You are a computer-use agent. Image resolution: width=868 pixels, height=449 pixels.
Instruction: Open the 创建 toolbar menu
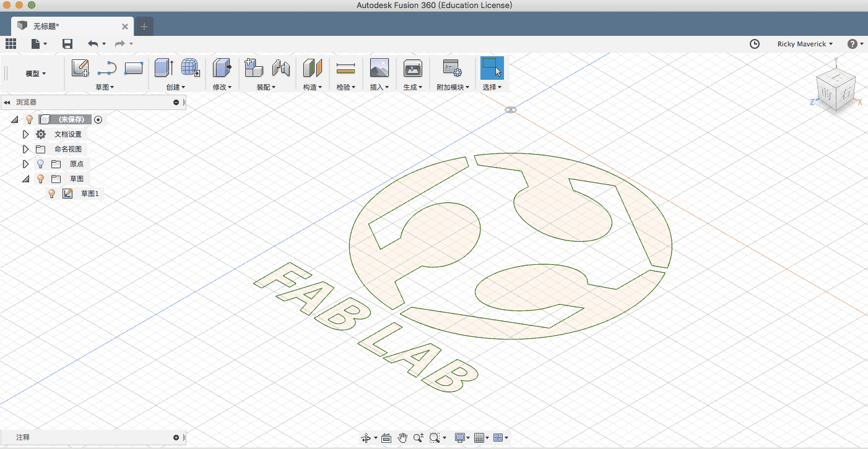(x=175, y=87)
